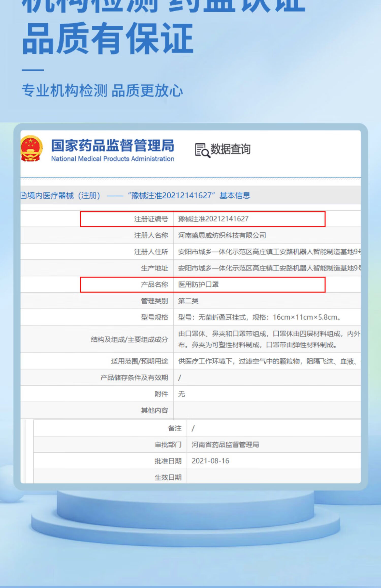Click registrant name 河南盛思威纺织科技有限公司
The height and width of the screenshot is (588, 381).
coord(222,235)
